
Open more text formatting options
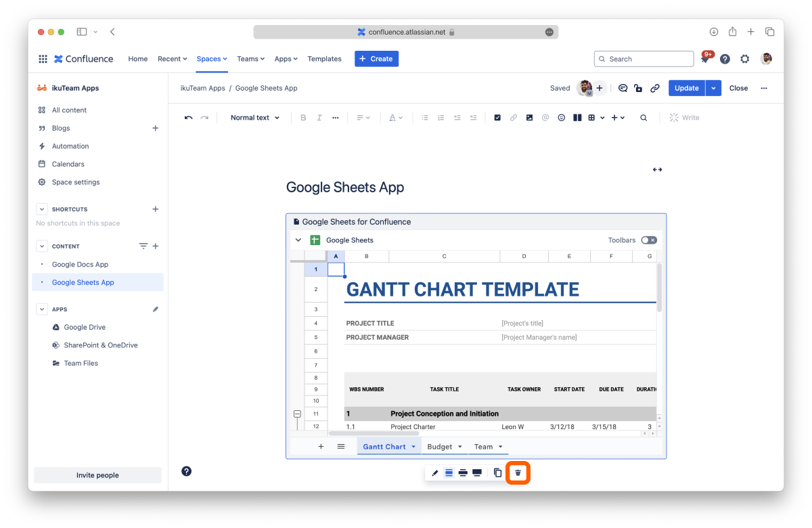tap(336, 118)
